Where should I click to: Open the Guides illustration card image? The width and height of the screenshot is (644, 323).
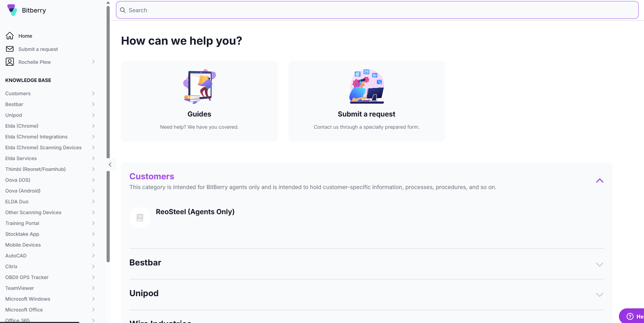point(200,86)
